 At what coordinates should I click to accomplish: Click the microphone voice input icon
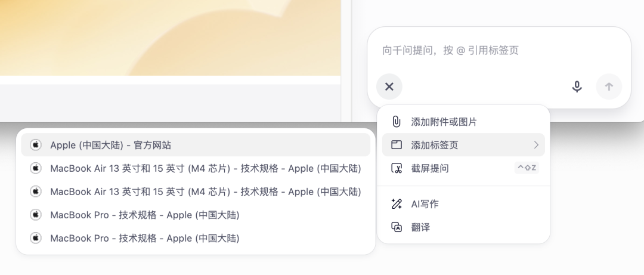577,86
